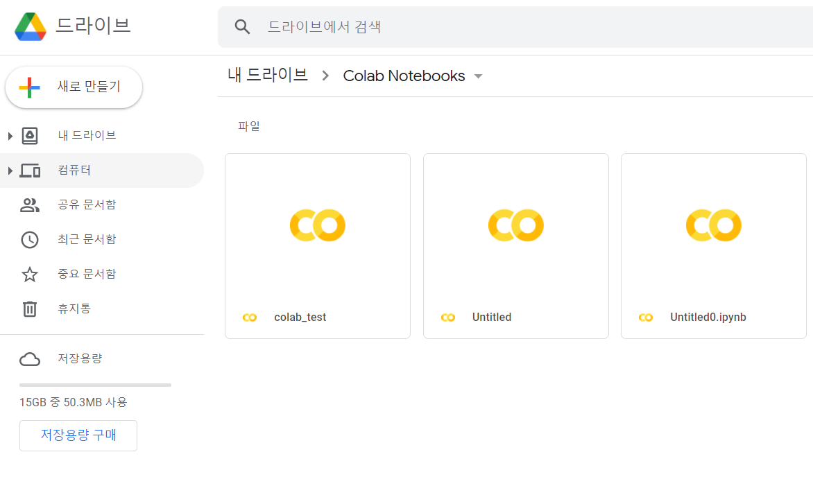Click the Untitled0.ipynb file name
Image resolution: width=813 pixels, height=504 pixels.
coord(708,317)
